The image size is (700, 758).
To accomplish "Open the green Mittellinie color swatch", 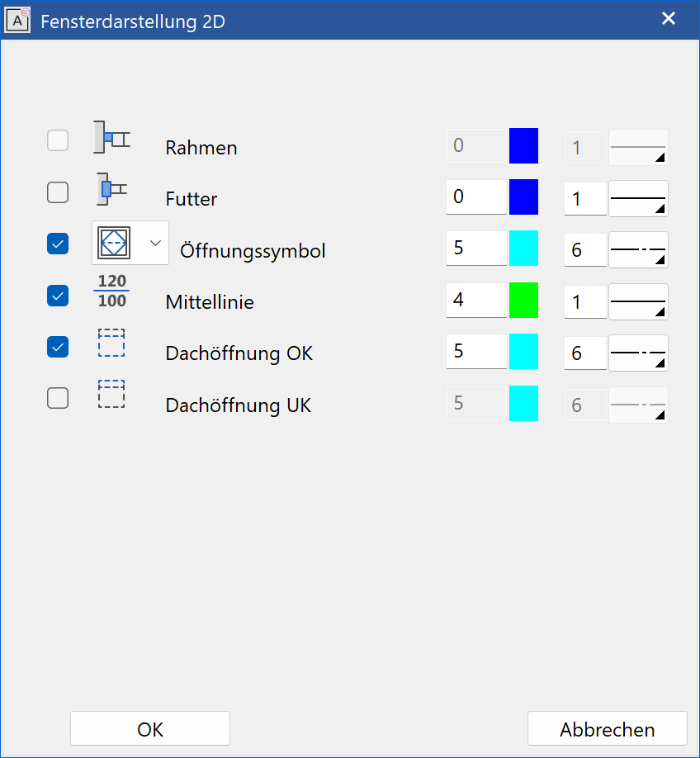I will 523,301.
